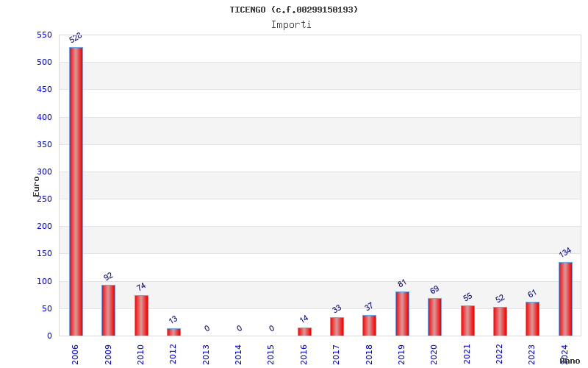Click the 500 y-axis tick label
This screenshot has width=588, height=368.
click(x=44, y=63)
